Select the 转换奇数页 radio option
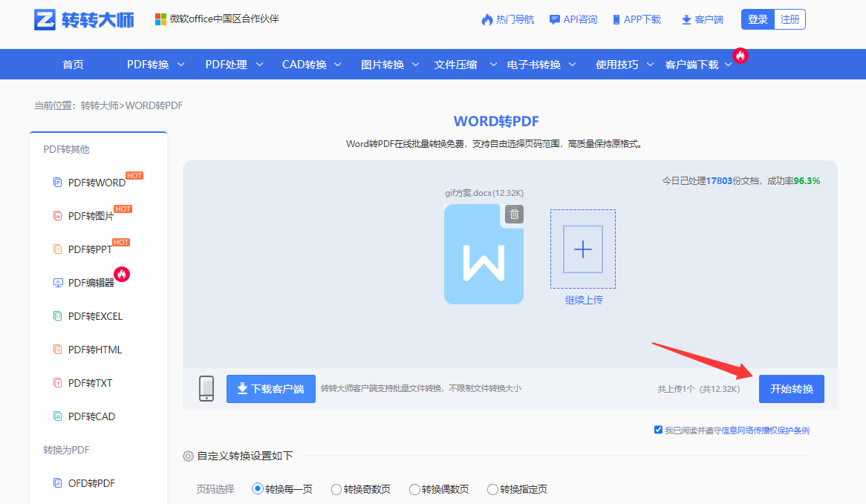The height and width of the screenshot is (504, 866). (336, 489)
